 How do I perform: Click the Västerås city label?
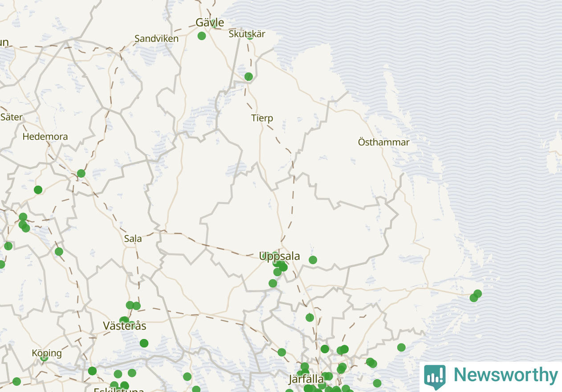[x=125, y=326]
